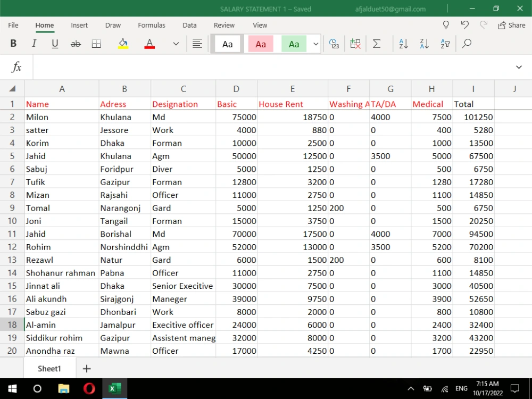Viewport: 532px width, 399px height.
Task: Sort ascending A to Z
Action: coord(403,44)
